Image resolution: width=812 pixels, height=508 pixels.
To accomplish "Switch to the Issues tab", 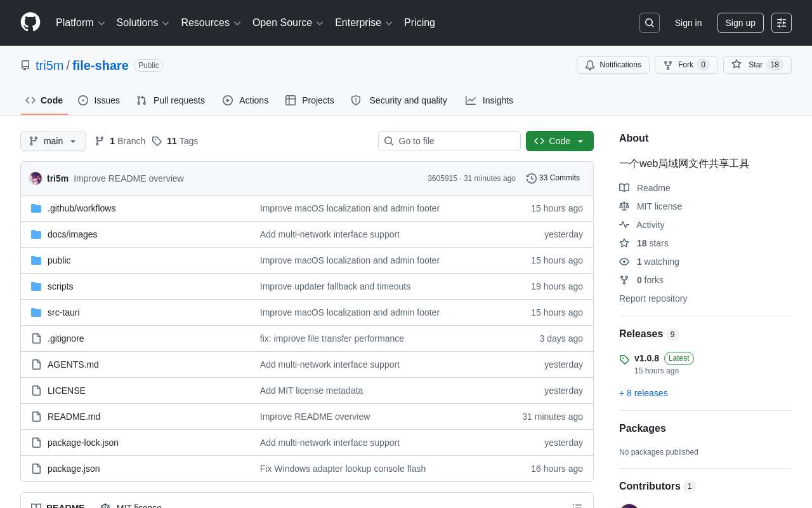I will tap(99, 100).
